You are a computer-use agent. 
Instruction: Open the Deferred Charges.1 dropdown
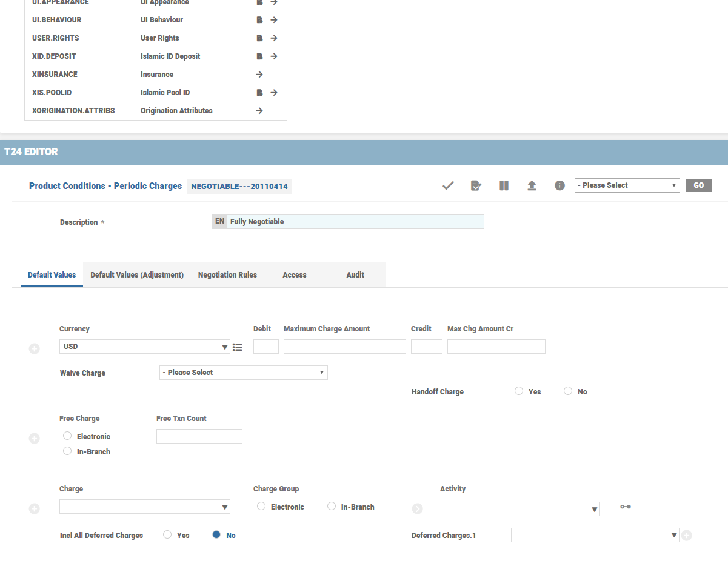[x=595, y=535]
